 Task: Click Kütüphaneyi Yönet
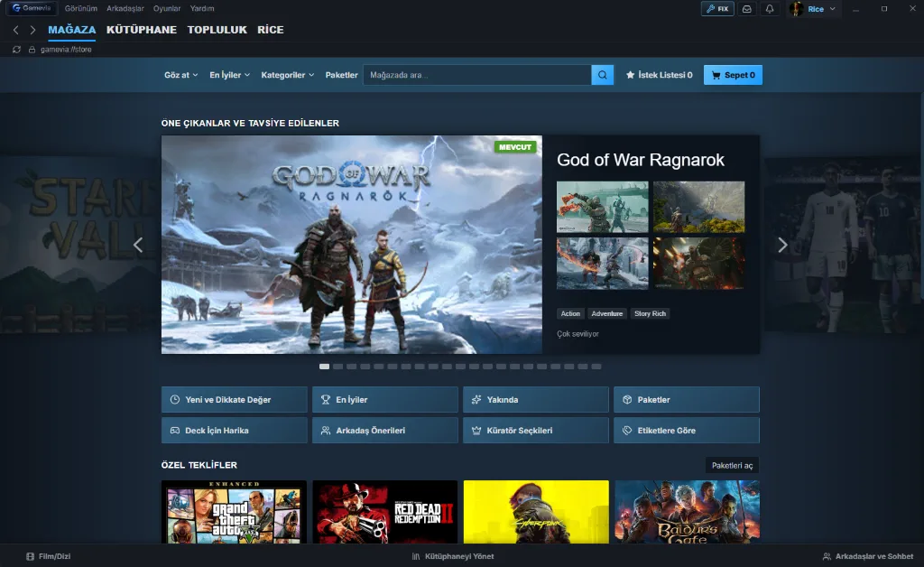pos(453,556)
